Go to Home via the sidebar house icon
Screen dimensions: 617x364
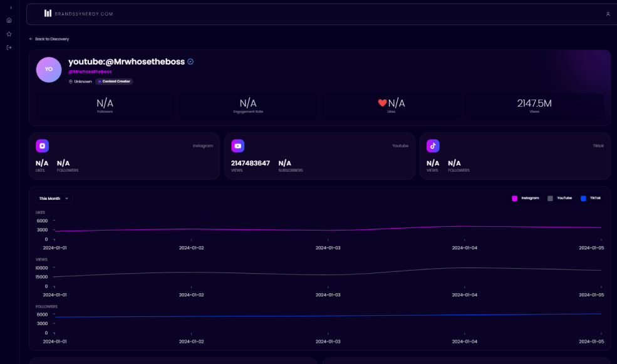click(x=9, y=20)
